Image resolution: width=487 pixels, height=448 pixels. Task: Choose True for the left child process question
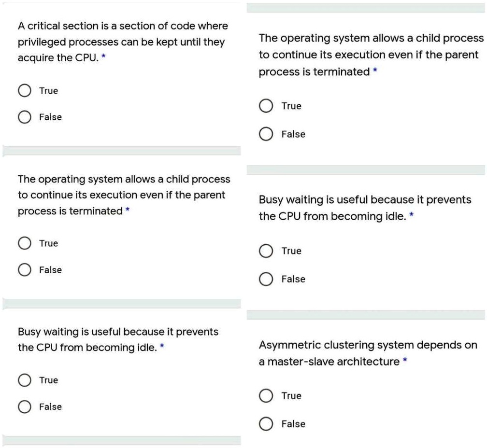pyautogui.click(x=24, y=243)
